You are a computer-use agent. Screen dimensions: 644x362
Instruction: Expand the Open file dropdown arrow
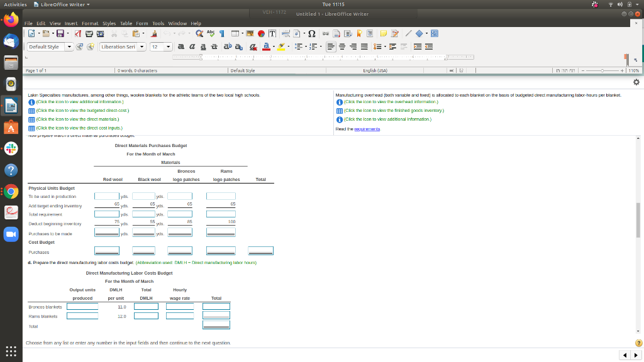[53, 34]
